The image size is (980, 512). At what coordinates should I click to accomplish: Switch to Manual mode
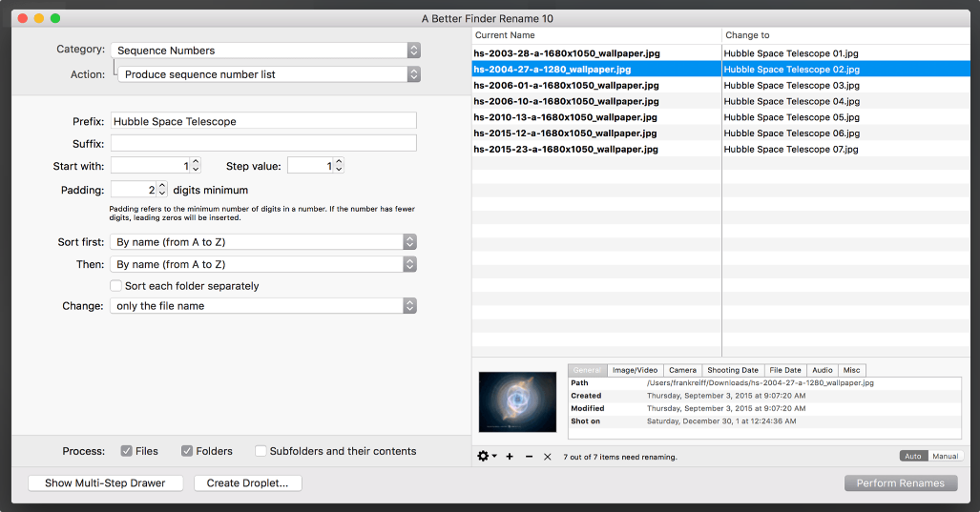(x=945, y=456)
